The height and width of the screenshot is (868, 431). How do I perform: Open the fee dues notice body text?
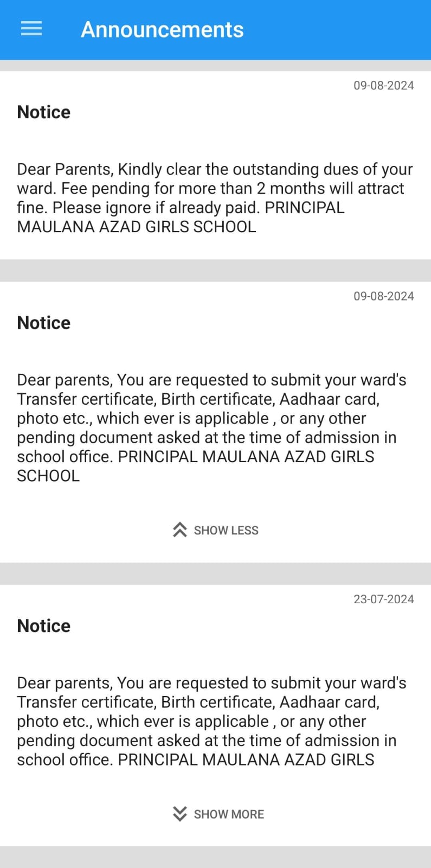click(x=215, y=197)
